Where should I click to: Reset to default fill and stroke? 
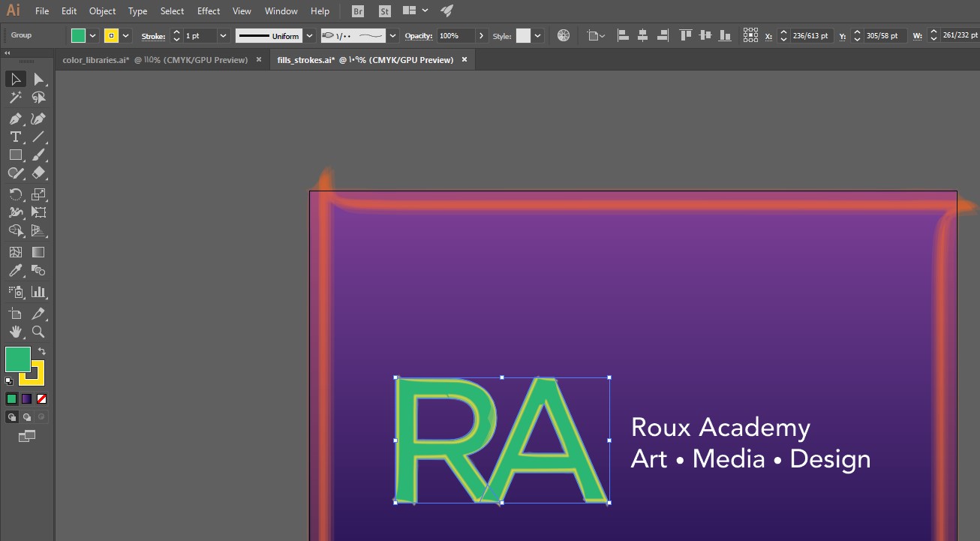(9, 381)
